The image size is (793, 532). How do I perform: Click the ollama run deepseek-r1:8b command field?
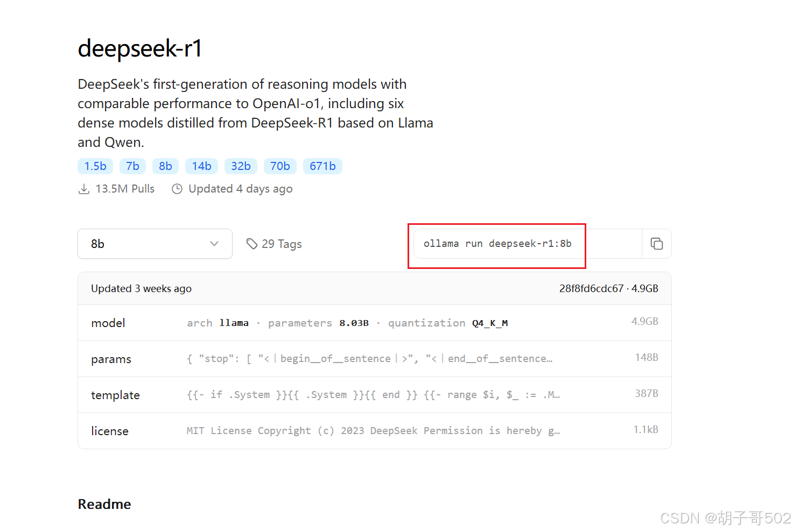(528, 244)
